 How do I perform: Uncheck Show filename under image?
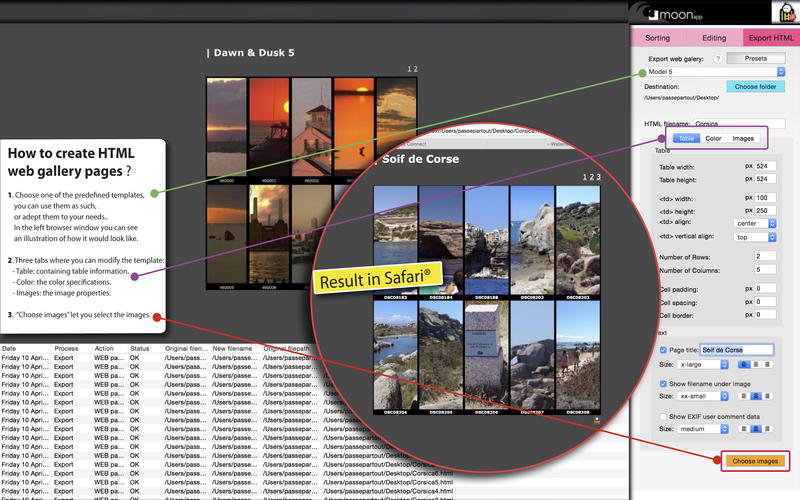665,383
